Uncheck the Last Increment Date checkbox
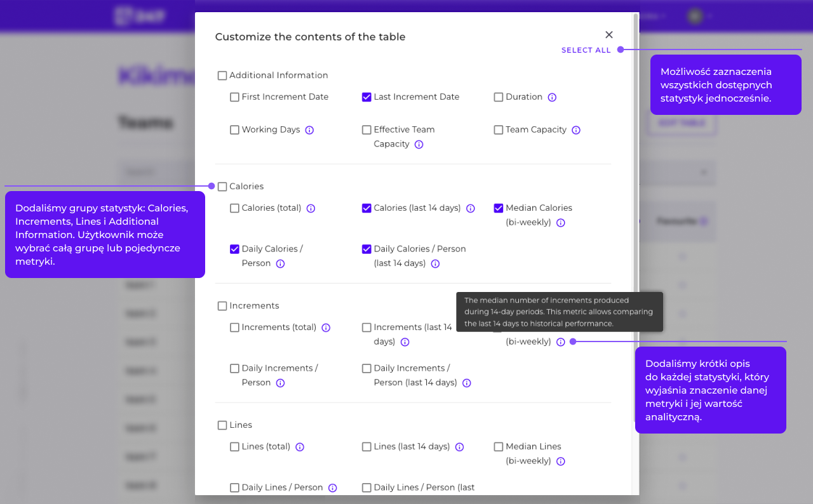 pos(366,97)
